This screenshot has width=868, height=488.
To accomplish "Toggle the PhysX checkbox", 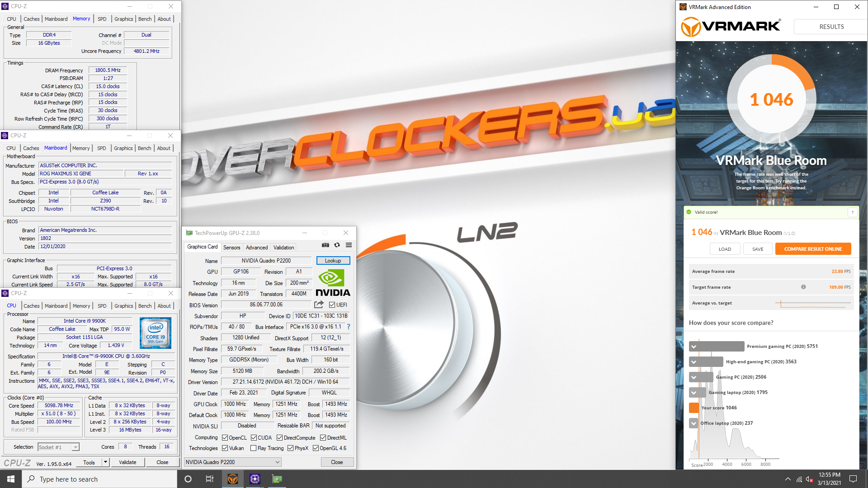I will coord(291,448).
